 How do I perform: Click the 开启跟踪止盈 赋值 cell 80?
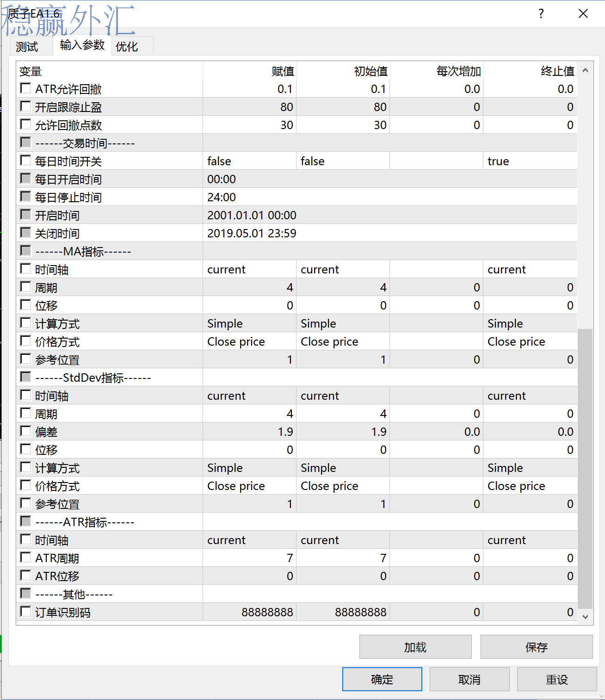coord(250,107)
